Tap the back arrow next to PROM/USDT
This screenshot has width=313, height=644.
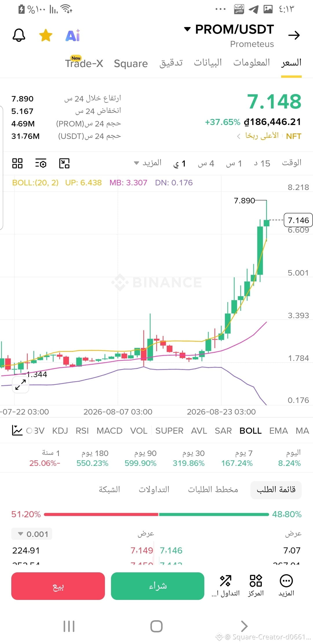click(294, 35)
